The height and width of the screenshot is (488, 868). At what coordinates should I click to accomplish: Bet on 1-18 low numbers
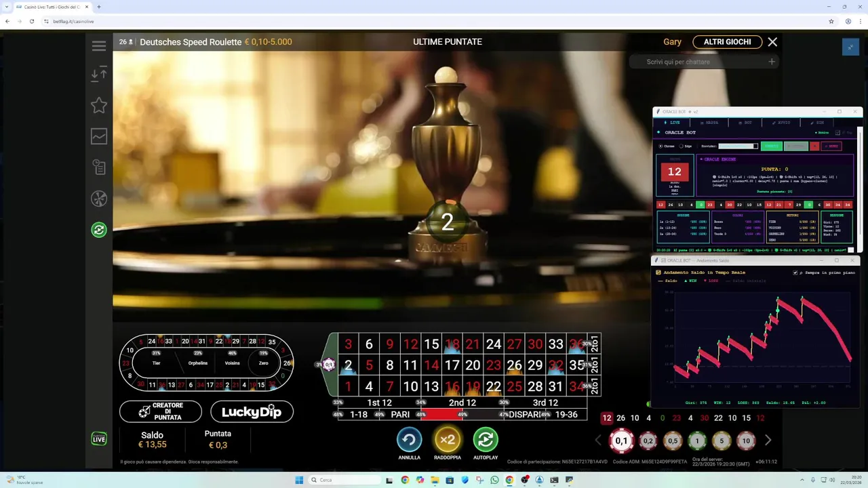pyautogui.click(x=359, y=415)
